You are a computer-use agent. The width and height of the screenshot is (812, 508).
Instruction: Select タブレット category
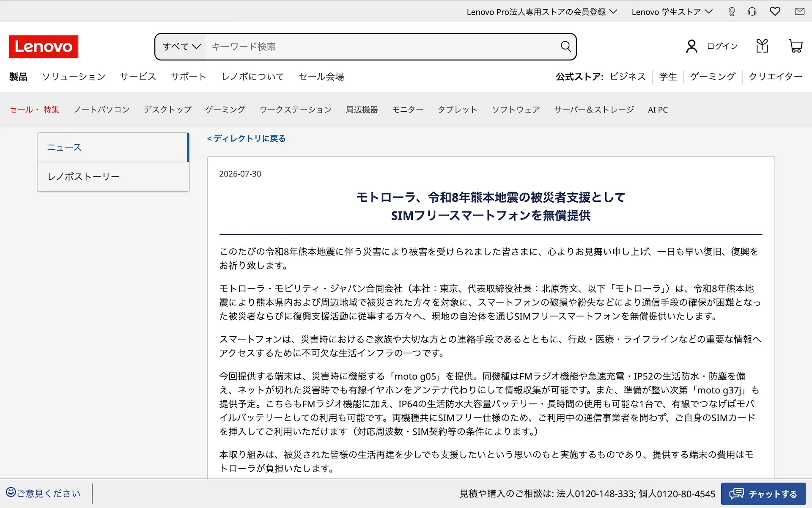pyautogui.click(x=458, y=110)
